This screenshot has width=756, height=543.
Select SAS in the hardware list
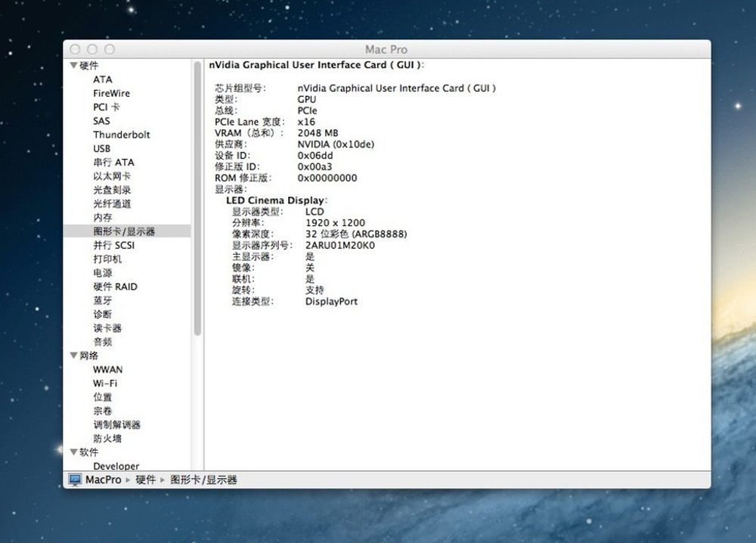click(102, 121)
